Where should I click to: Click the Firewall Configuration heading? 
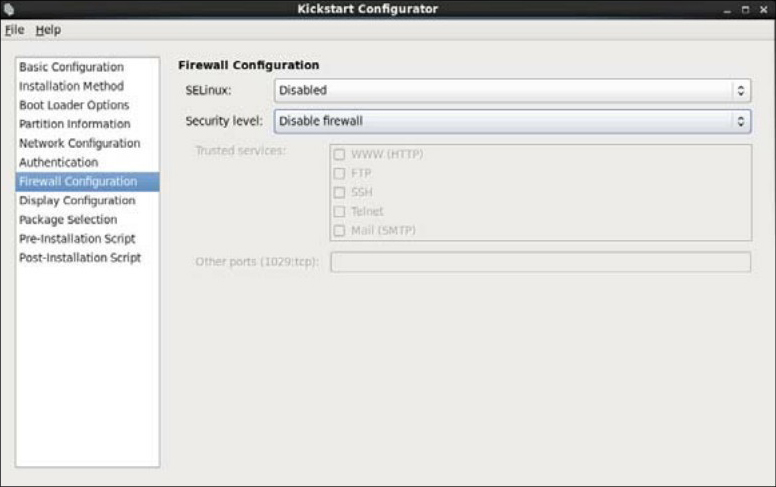[248, 65]
